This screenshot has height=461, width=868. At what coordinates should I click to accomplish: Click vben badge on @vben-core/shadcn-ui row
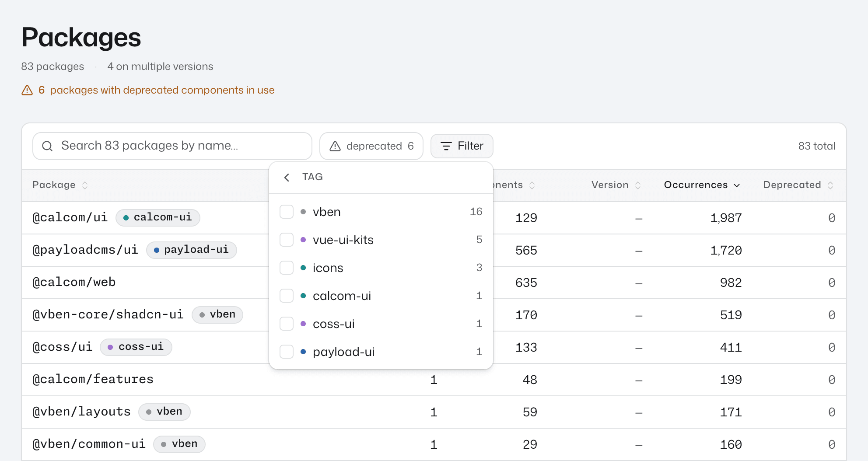pyautogui.click(x=217, y=314)
